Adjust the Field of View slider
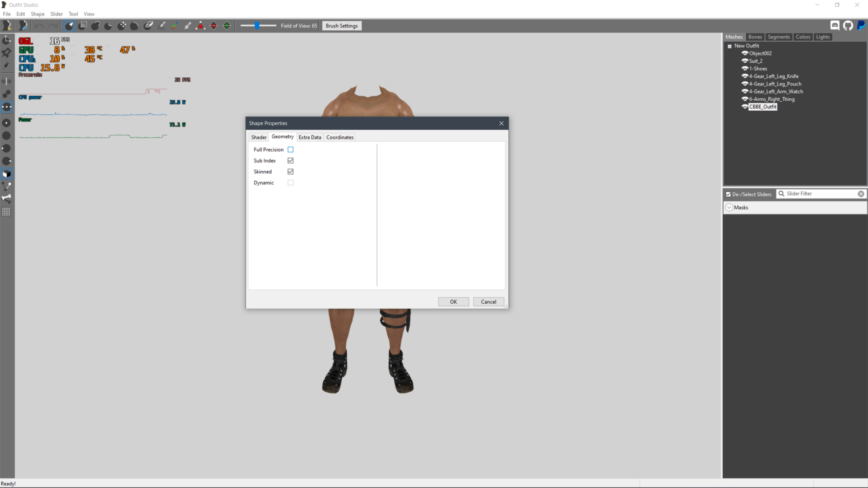Screen dimensions: 868x488 pyautogui.click(x=258, y=26)
